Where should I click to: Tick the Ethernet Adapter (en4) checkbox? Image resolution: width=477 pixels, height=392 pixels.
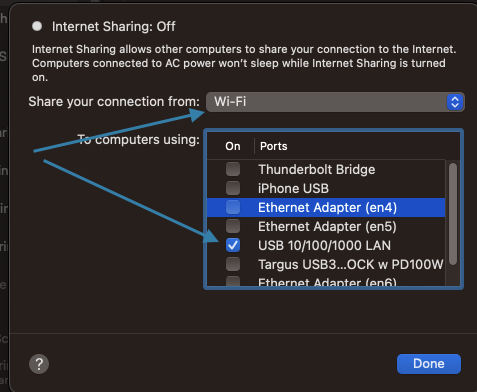pos(233,207)
